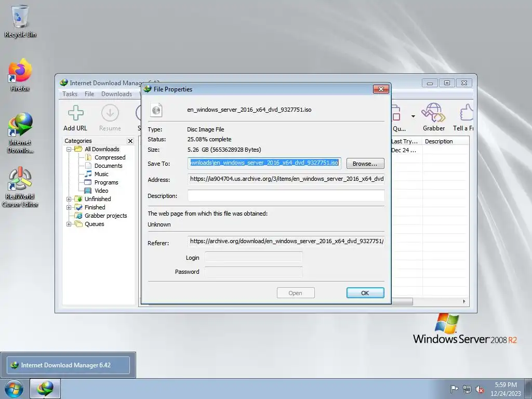Click the IDM taskbar button

click(45, 389)
